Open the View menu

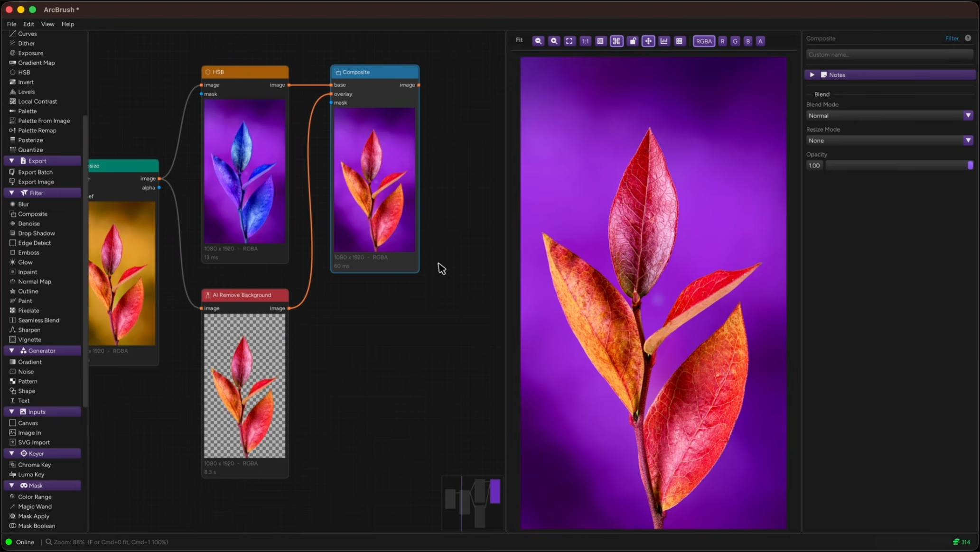coord(47,24)
